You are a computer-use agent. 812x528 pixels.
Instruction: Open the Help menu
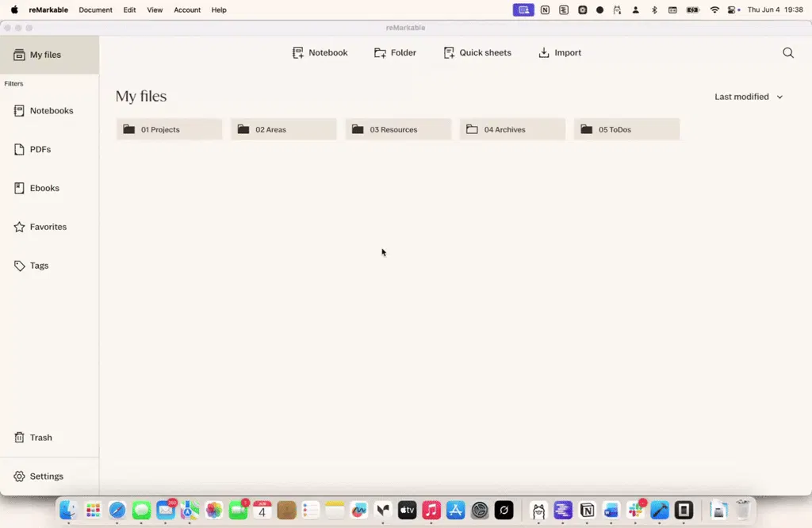pos(219,10)
